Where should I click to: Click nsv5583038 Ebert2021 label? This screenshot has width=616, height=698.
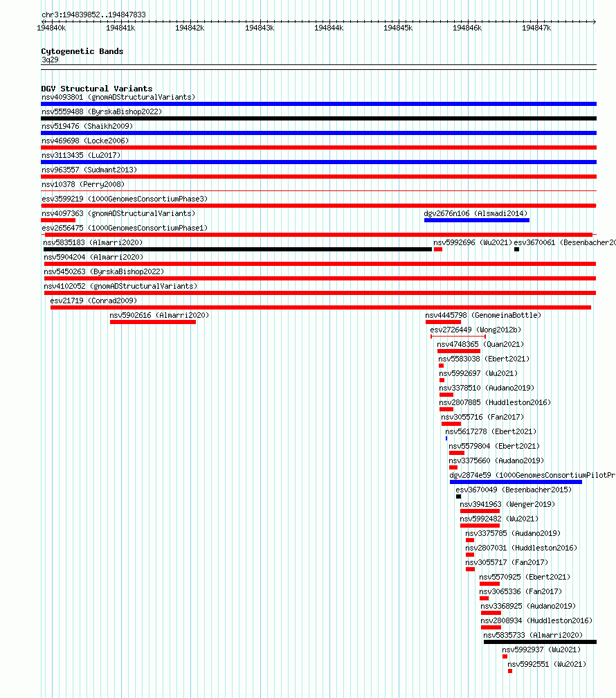(x=484, y=359)
